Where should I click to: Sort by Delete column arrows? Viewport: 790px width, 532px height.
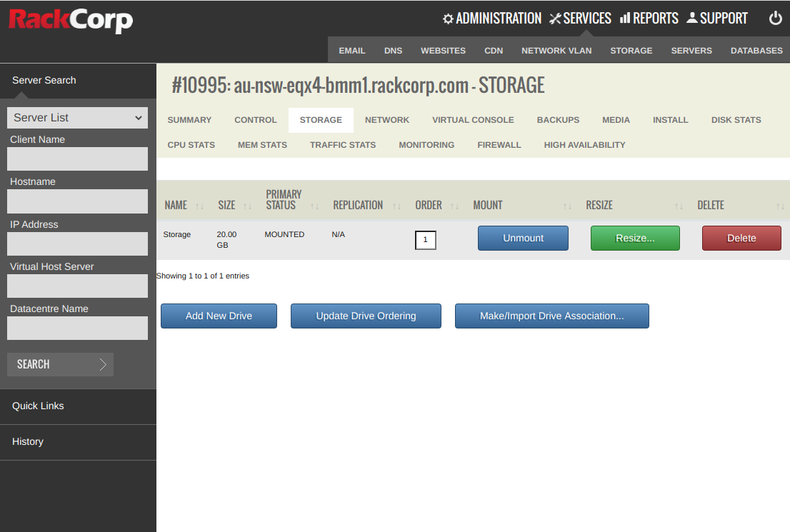(780, 206)
